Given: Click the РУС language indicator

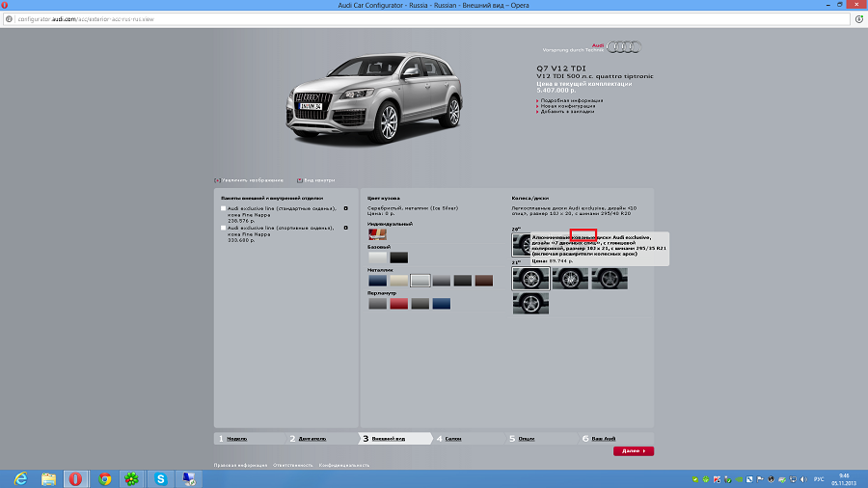Looking at the screenshot, I should 819,479.
